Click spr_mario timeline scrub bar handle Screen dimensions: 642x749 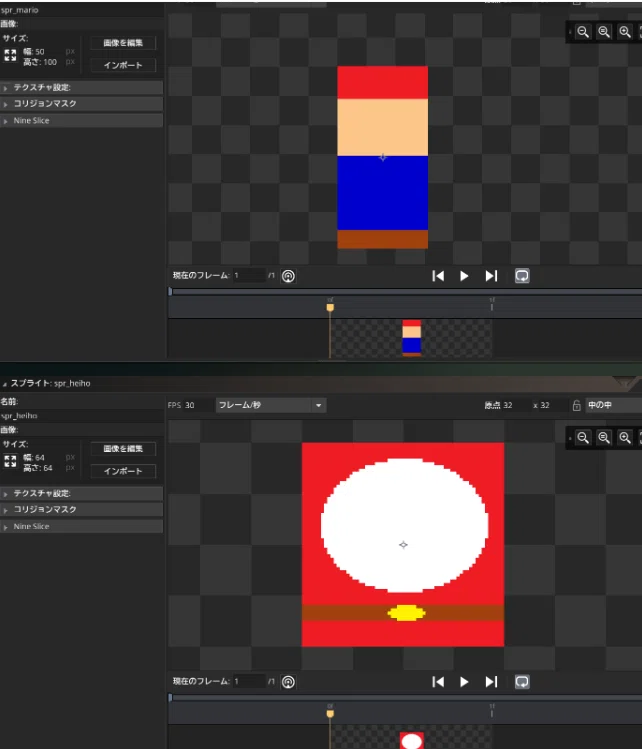[170, 291]
